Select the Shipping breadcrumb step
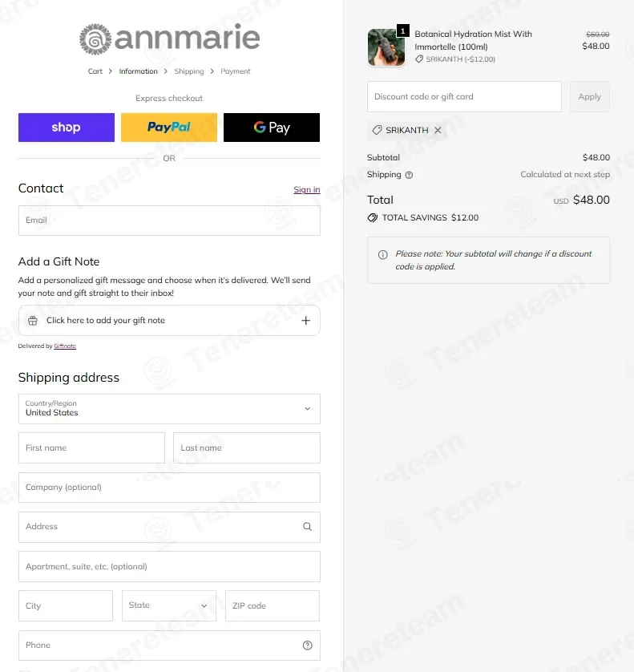The width and height of the screenshot is (634, 672). pyautogui.click(x=189, y=71)
